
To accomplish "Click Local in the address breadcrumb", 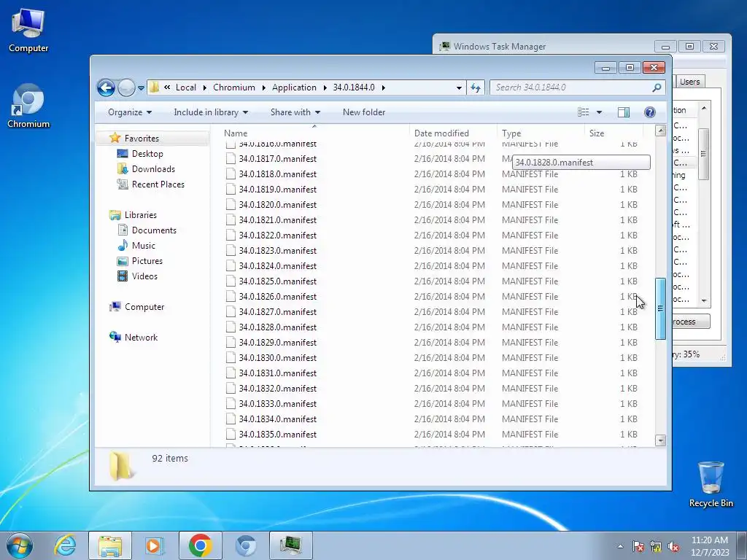I will pyautogui.click(x=186, y=87).
